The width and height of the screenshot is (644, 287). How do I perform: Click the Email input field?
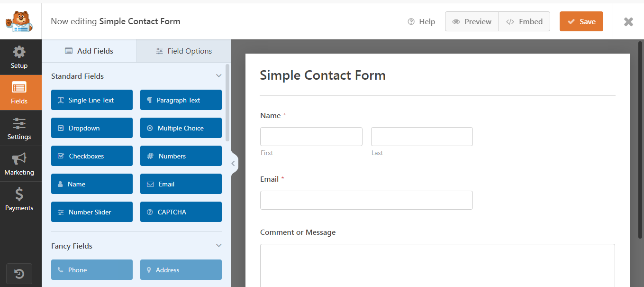[x=366, y=200]
